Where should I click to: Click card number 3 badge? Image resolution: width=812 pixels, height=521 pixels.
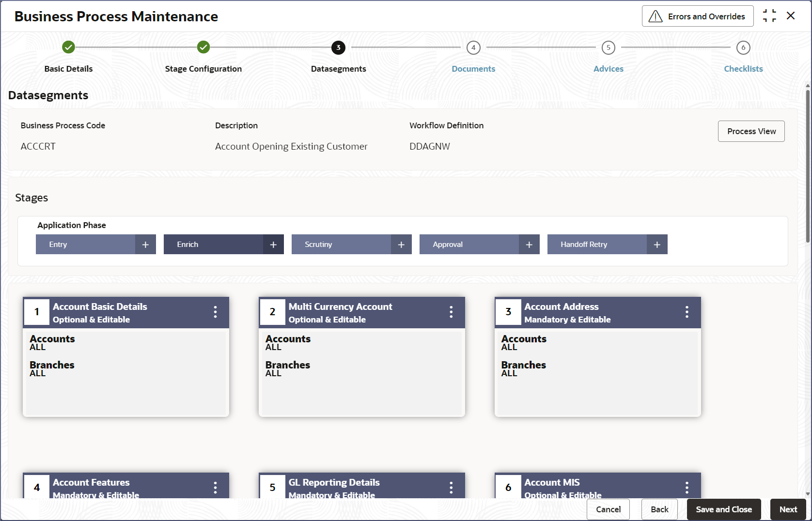[x=508, y=312]
